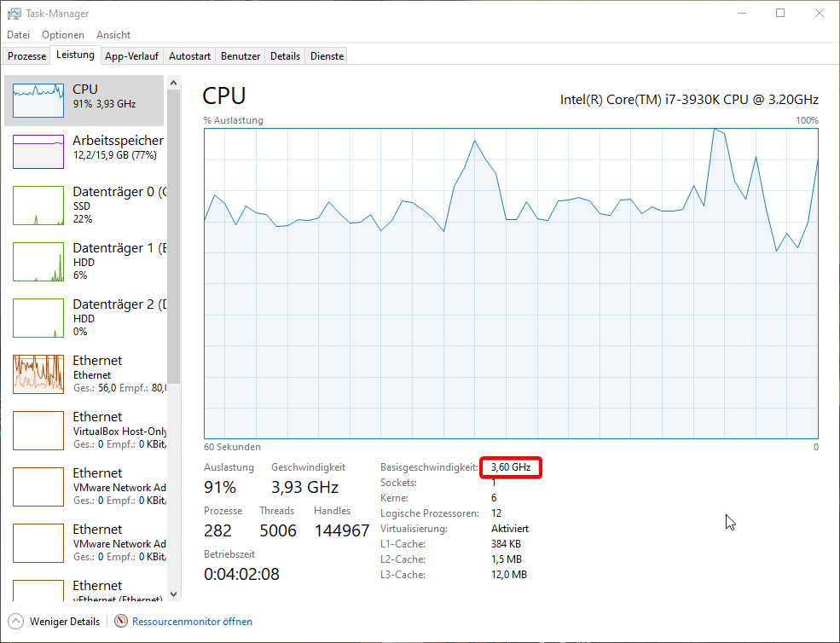Select Datenträger 2 HDD performance entry

[x=38, y=318]
